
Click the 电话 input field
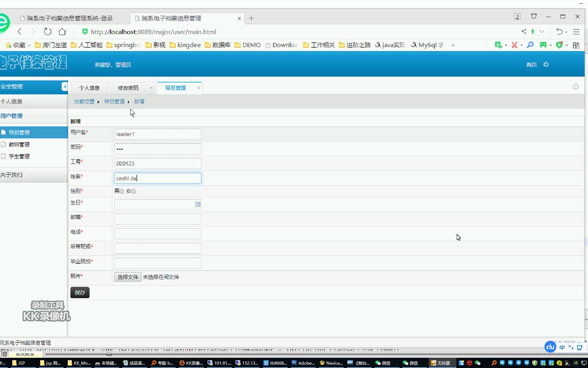point(158,234)
